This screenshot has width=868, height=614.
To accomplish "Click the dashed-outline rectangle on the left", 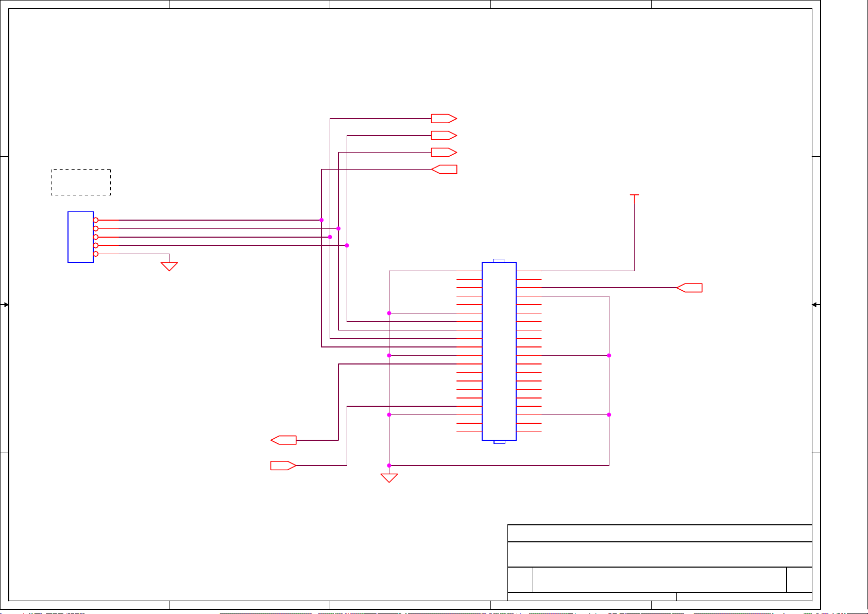I will 81,182.
